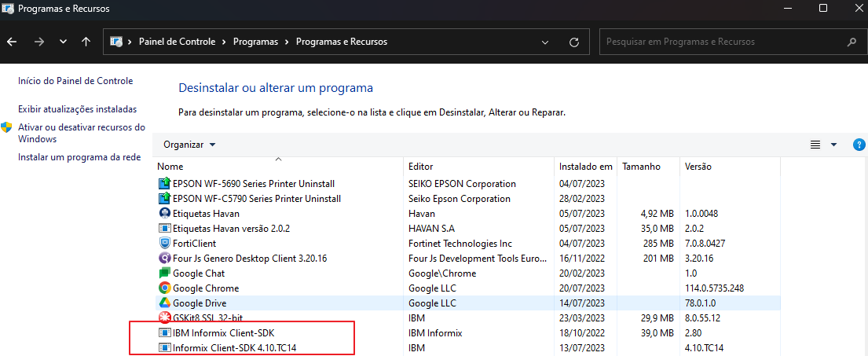Click the Etiquetas Havan program icon
The image size is (868, 356).
(165, 214)
